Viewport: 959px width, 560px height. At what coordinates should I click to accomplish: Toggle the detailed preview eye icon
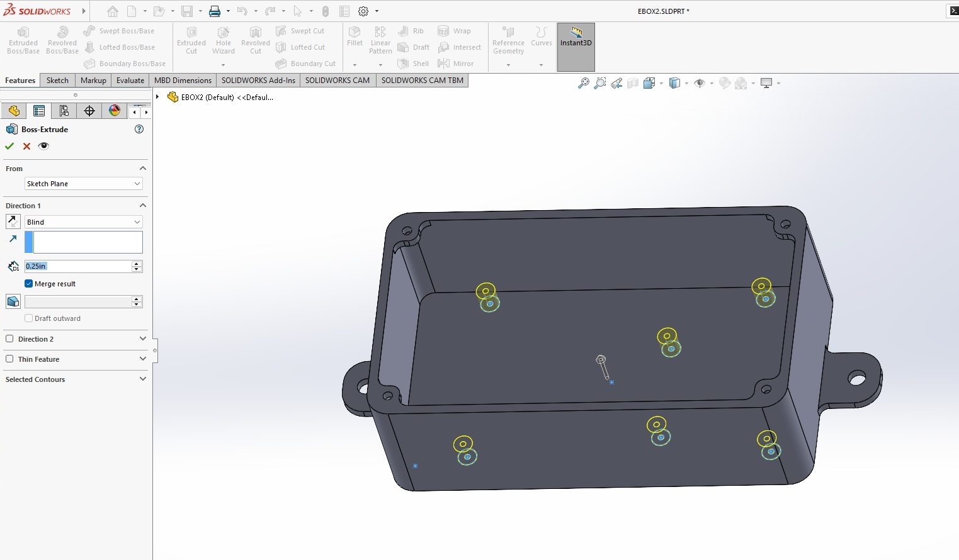[43, 146]
